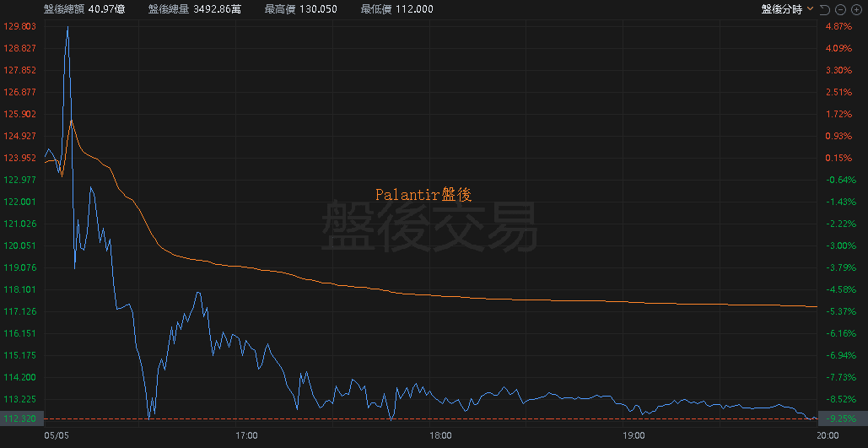Viewport: 868px width, 448px height.
Task: Click the 盤後總額 40.97億 value
Action: click(84, 9)
